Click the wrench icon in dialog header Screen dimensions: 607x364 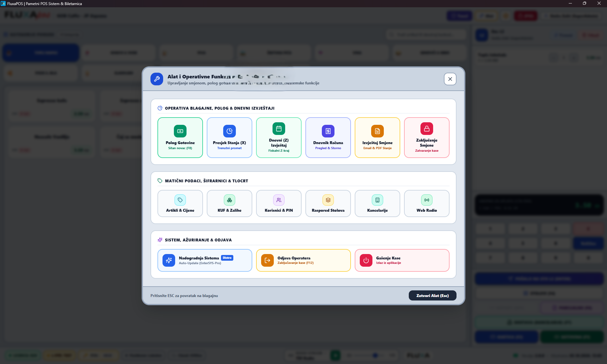point(157,79)
